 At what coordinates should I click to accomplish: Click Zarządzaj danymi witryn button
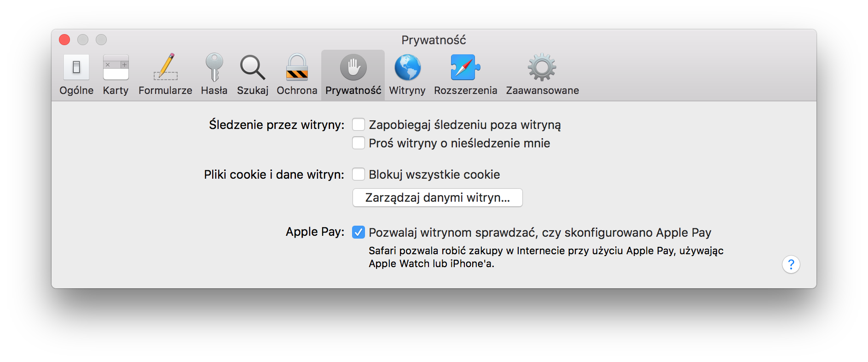click(x=437, y=198)
